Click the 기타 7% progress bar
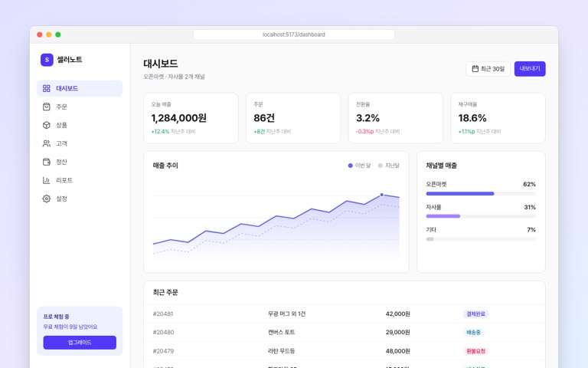The width and height of the screenshot is (588, 368). 481,239
